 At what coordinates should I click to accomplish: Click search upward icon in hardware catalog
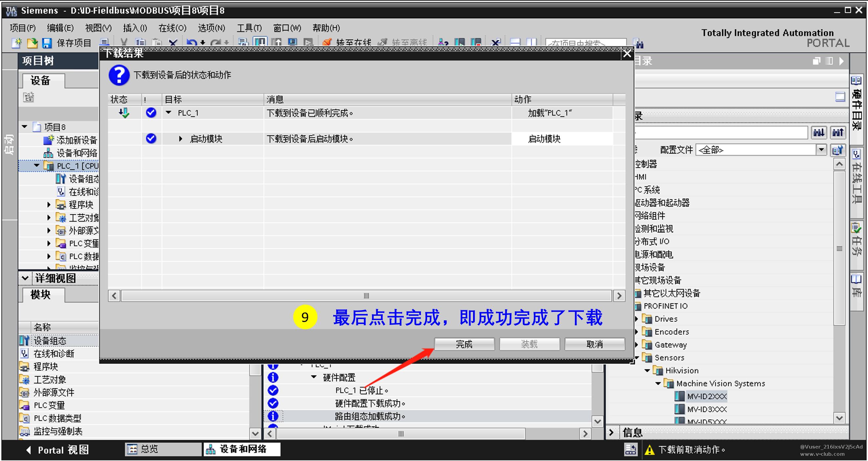838,132
